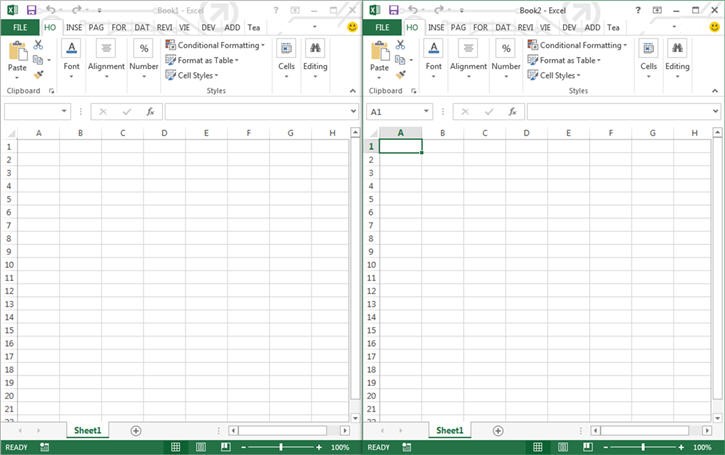Open the INSE (Insert) tab in Book2 window
This screenshot has width=725, height=455.
point(436,27)
